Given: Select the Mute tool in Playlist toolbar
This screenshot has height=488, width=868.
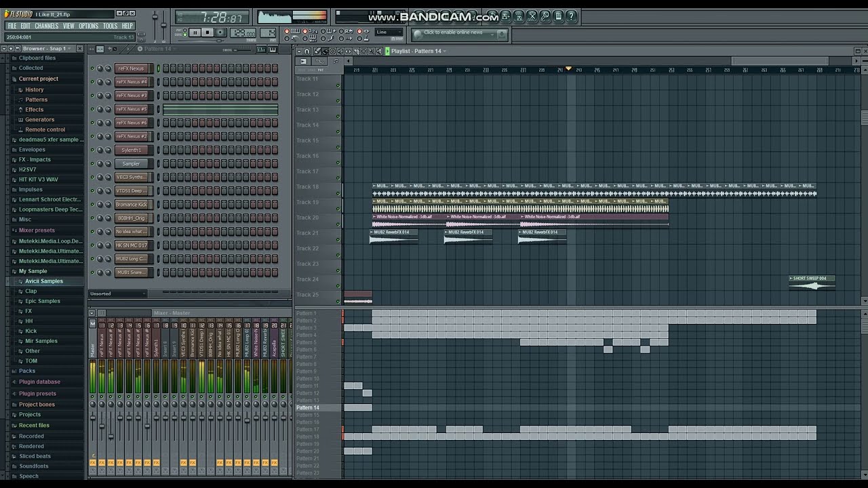Looking at the screenshot, I should (340, 52).
